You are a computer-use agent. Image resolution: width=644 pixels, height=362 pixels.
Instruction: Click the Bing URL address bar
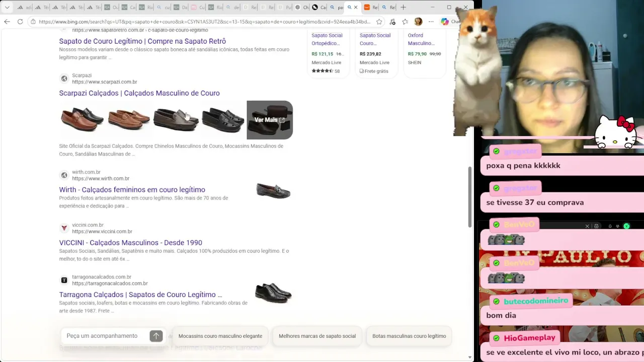[204, 22]
